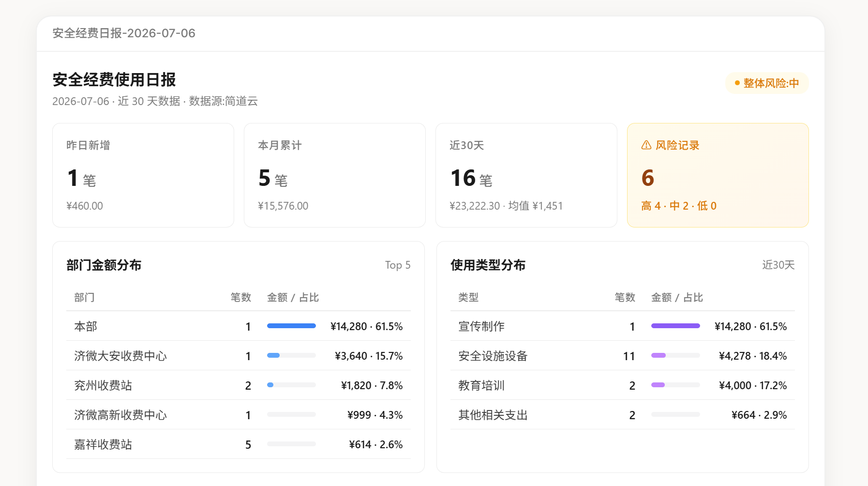This screenshot has height=486, width=868.
Task: Click 笔数 header in the type table
Action: 625,297
